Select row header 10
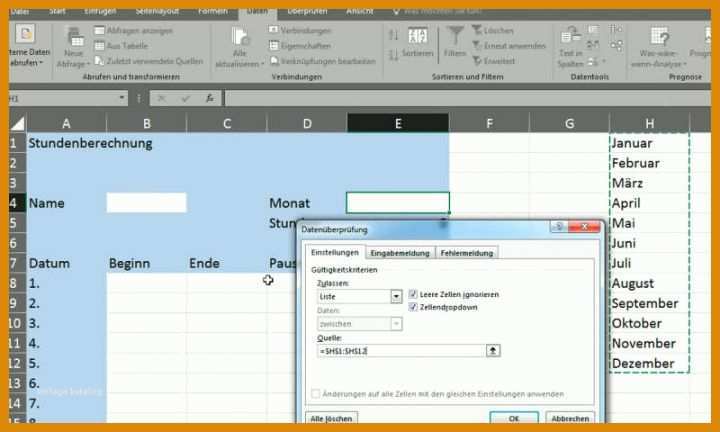This screenshot has height=432, width=720. [x=15, y=323]
